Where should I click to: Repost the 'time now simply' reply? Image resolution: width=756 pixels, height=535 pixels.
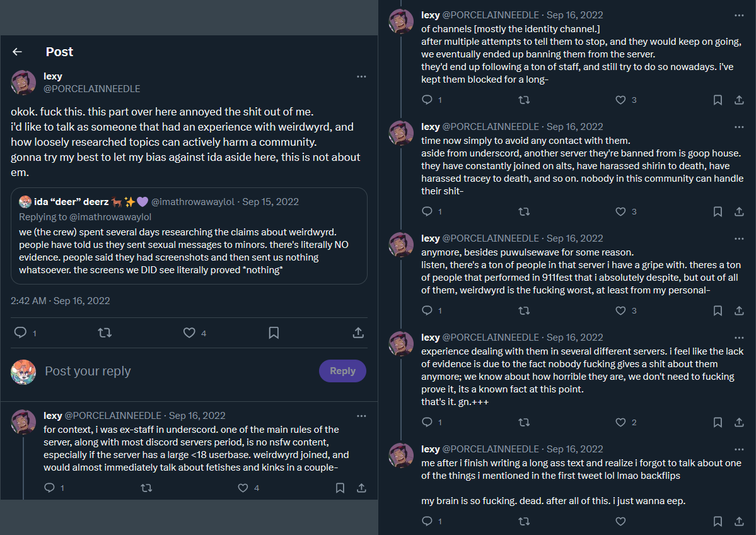[524, 211]
